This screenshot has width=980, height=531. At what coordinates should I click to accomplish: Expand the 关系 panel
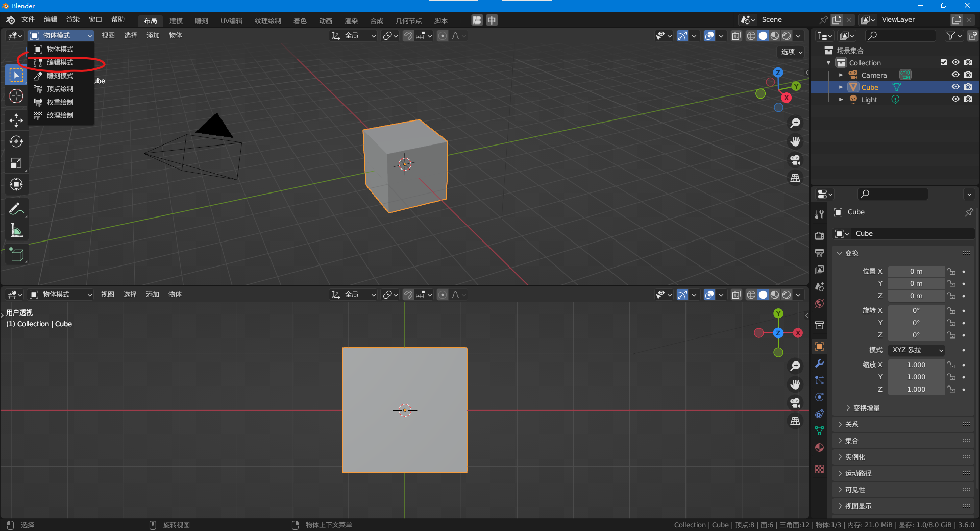coord(903,424)
